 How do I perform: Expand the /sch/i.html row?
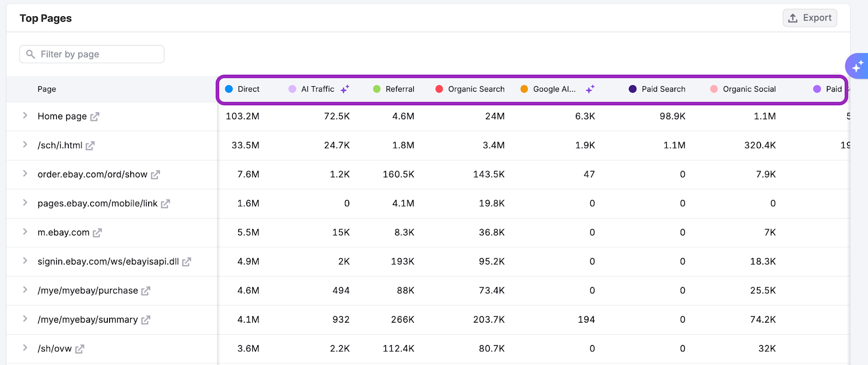pos(25,145)
